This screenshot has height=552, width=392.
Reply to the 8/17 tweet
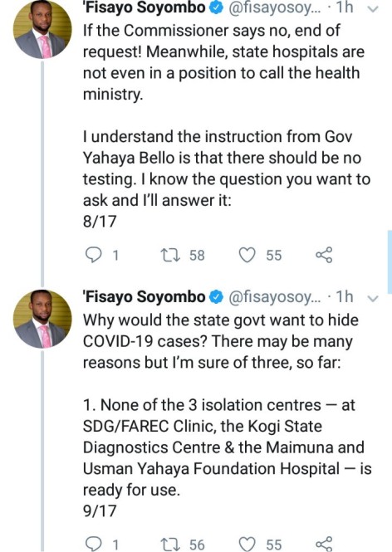pyautogui.click(x=94, y=255)
